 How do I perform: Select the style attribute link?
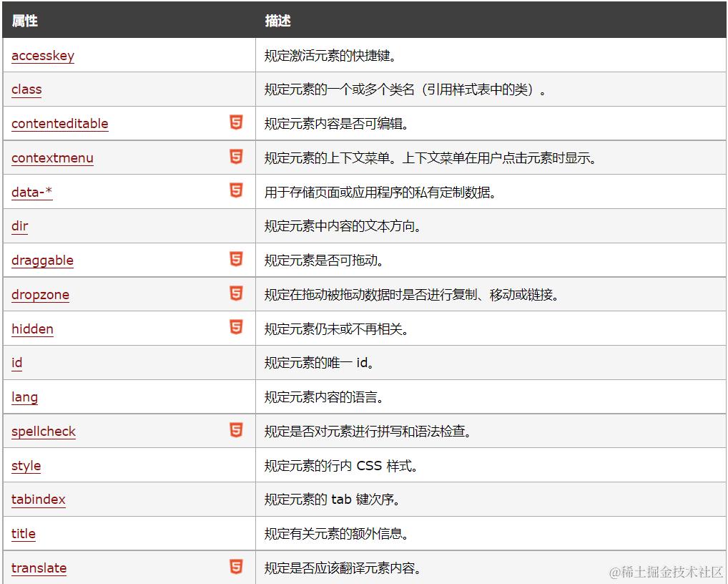tap(26, 467)
